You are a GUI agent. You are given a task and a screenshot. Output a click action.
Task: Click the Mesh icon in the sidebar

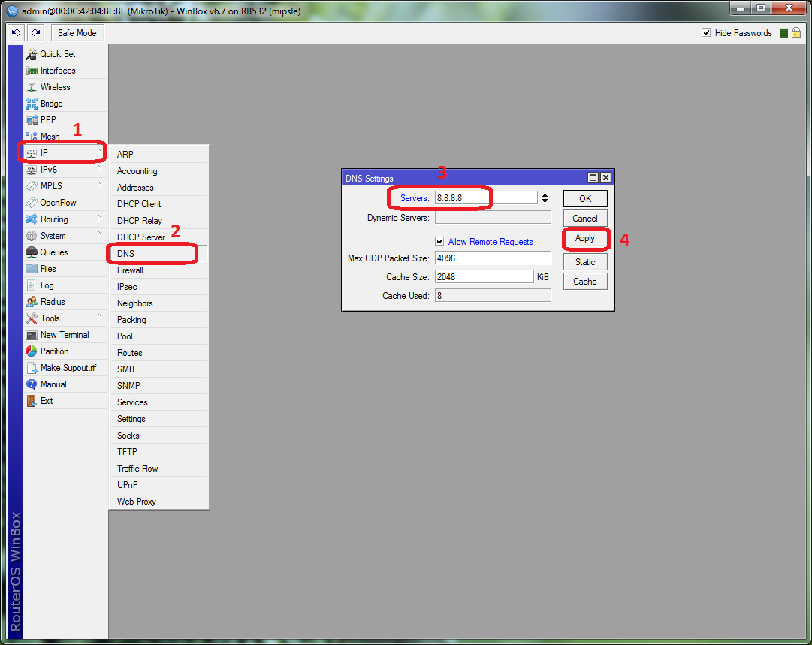pyautogui.click(x=32, y=136)
